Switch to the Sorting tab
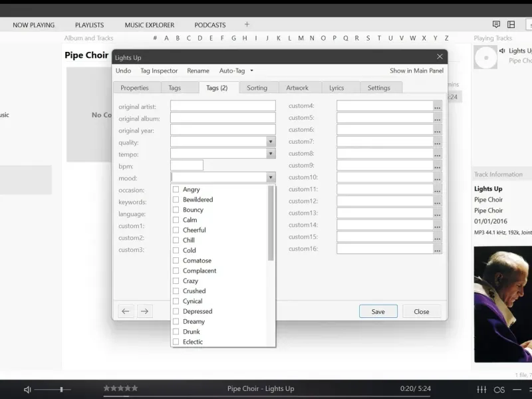The height and width of the screenshot is (399, 532). coord(257,88)
